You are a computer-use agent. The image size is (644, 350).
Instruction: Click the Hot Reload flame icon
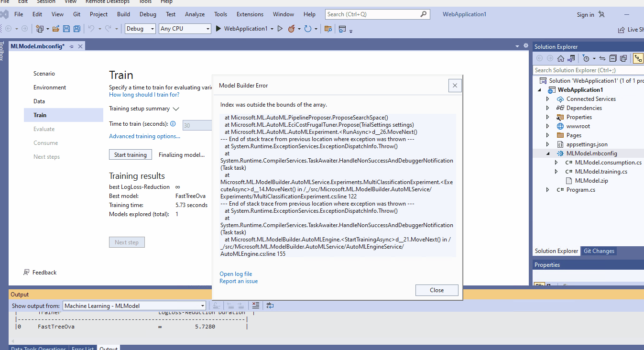pos(292,29)
